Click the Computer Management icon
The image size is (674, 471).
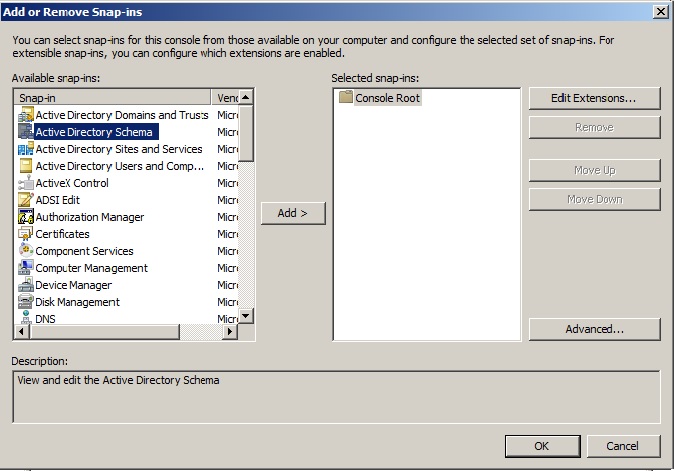(26, 268)
